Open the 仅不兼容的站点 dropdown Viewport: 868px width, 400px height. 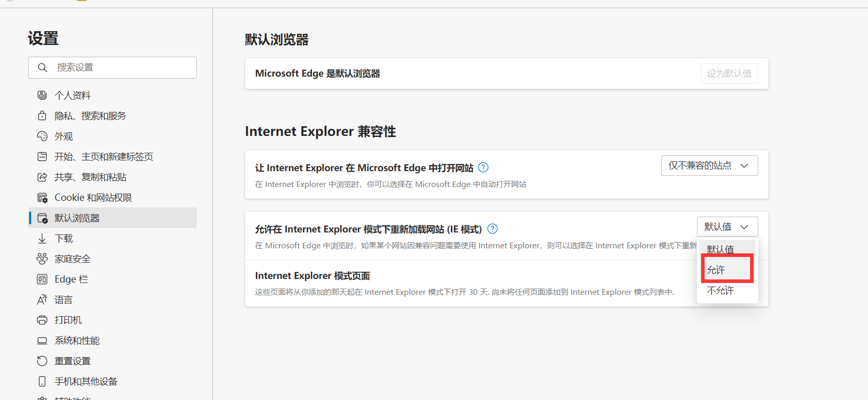coord(709,166)
